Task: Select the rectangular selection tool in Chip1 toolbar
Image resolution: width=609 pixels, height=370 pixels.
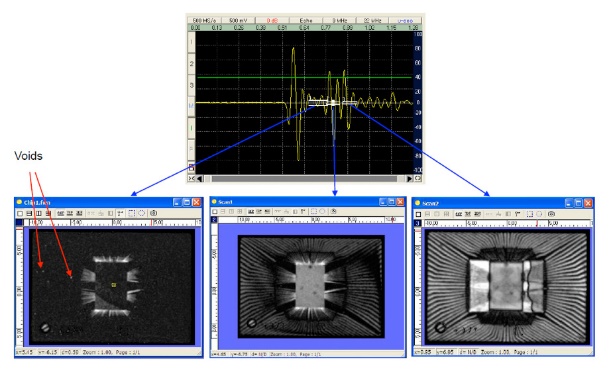Action: pos(132,213)
